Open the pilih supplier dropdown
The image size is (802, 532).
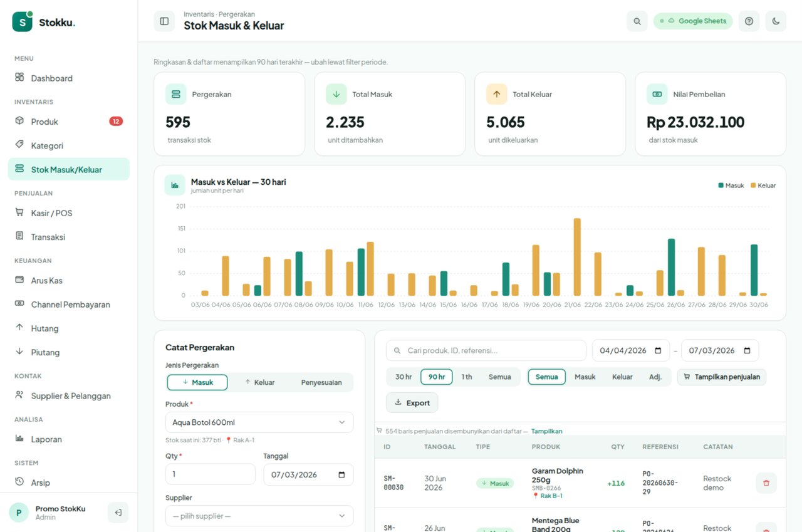259,516
